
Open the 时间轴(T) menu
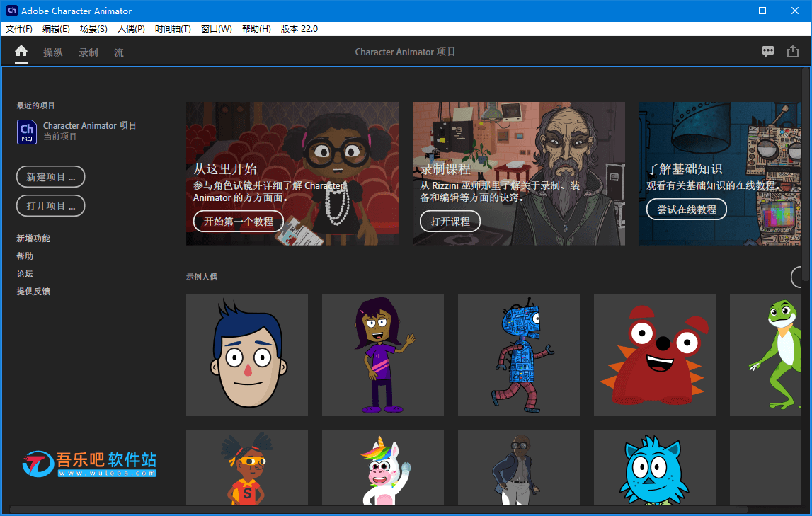pos(173,29)
